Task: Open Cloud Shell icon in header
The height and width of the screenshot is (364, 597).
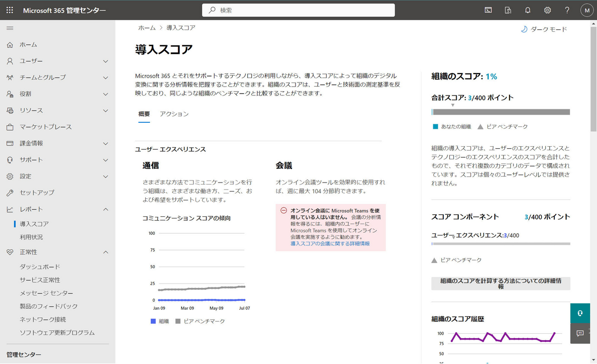Action: coord(489,10)
